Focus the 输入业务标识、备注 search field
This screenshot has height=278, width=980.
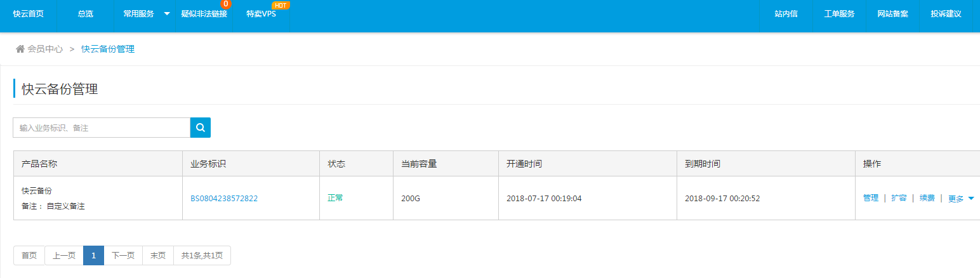[x=102, y=128]
